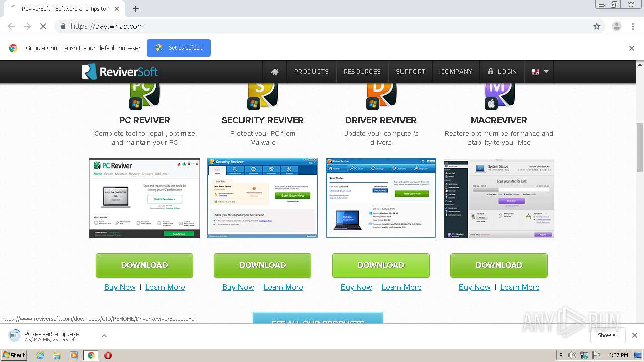Click the PC REVIVER heading text
The width and height of the screenshot is (644, 362).
[x=144, y=120]
